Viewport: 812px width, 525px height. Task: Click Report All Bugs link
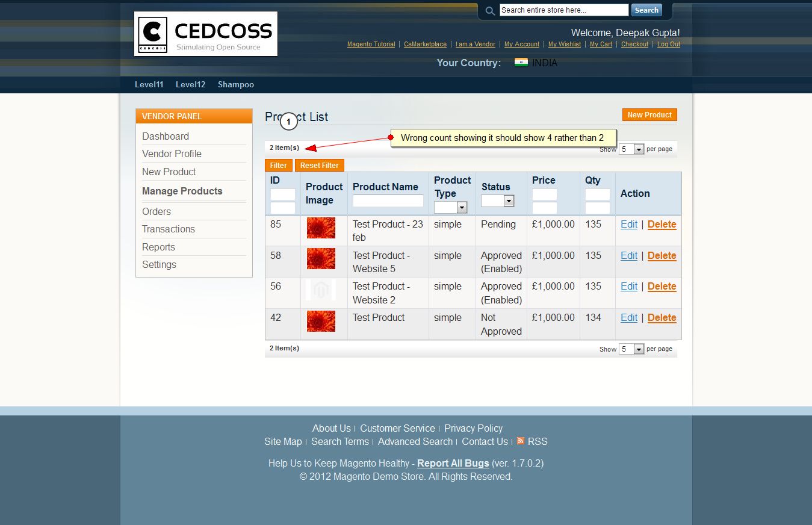[x=453, y=463]
